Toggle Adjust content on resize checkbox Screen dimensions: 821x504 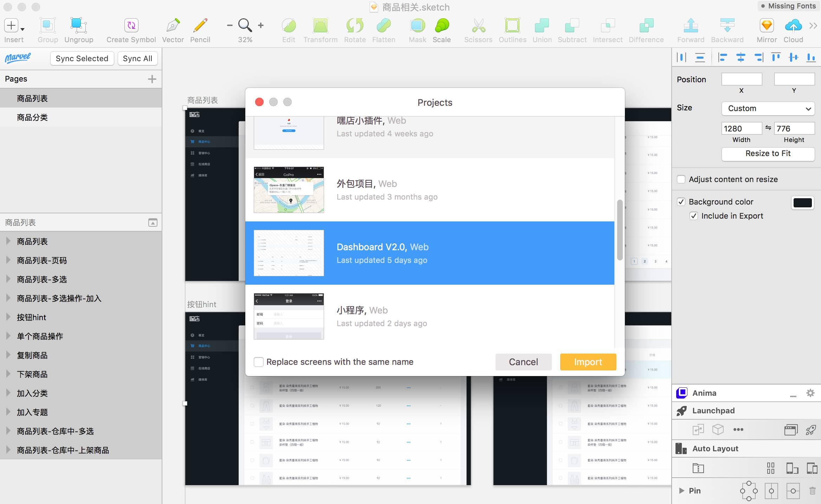point(681,179)
